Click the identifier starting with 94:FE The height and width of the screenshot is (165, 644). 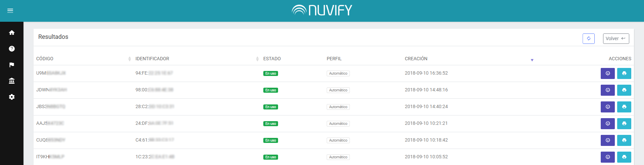(154, 73)
